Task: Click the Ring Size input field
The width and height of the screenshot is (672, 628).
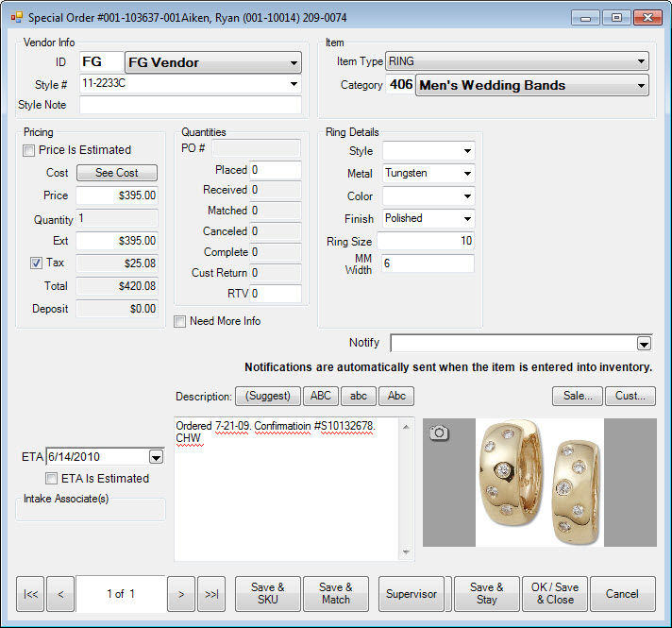Action: click(426, 241)
